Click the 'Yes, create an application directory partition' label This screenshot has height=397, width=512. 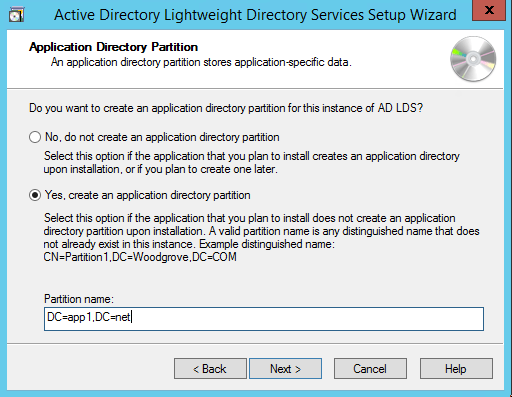point(148,195)
